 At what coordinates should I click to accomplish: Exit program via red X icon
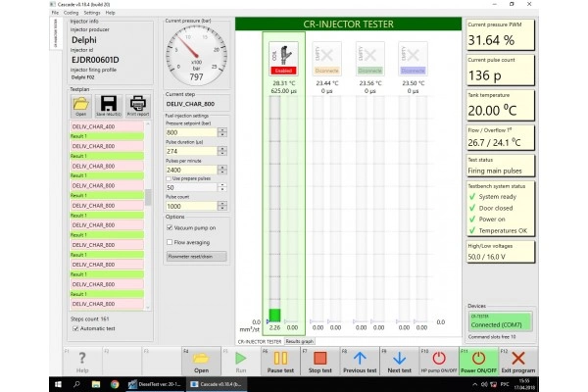518,362
